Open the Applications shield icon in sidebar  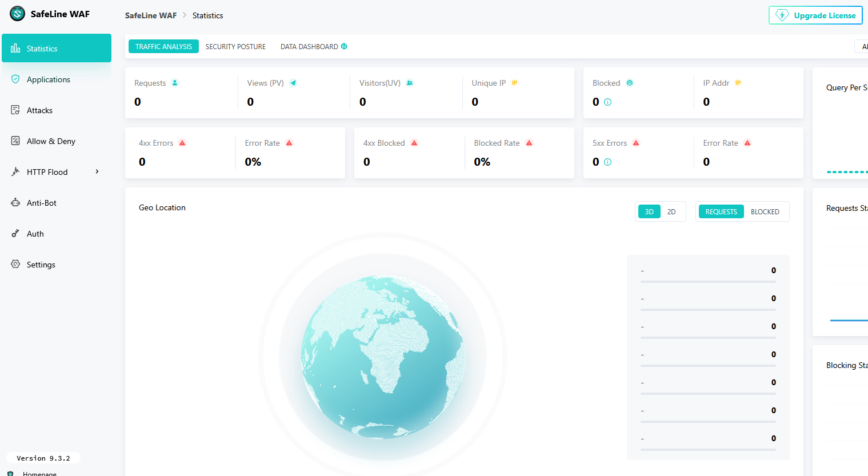point(15,79)
